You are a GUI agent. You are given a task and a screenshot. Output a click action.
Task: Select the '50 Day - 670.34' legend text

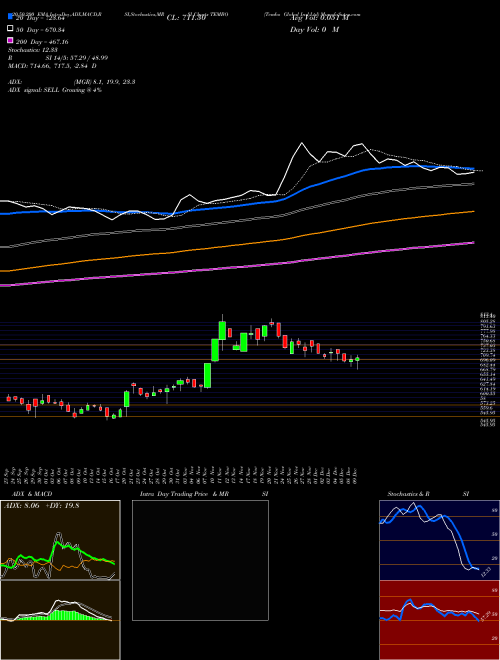[x=40, y=29]
